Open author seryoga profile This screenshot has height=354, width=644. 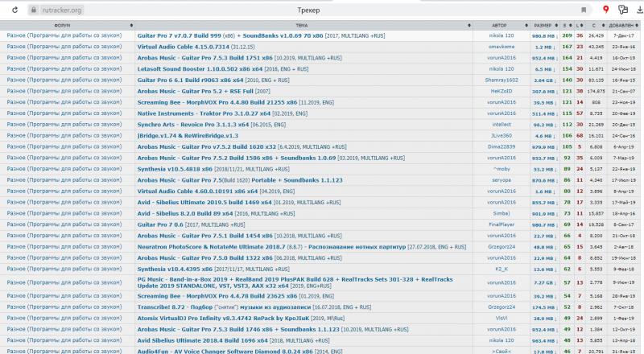coord(501,180)
